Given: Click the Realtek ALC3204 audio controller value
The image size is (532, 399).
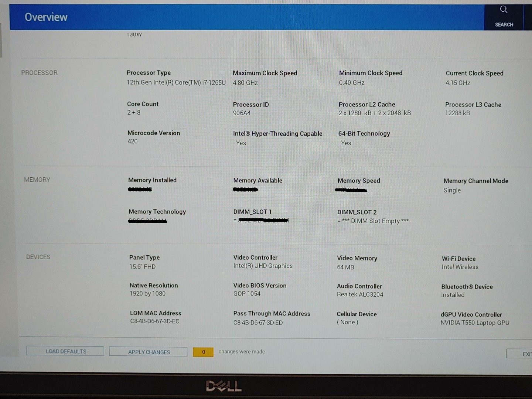Looking at the screenshot, I should pos(360,294).
